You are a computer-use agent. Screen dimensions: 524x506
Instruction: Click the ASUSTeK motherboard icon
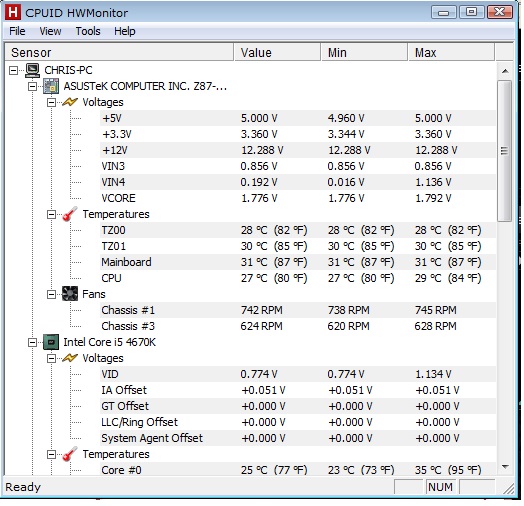(51, 86)
